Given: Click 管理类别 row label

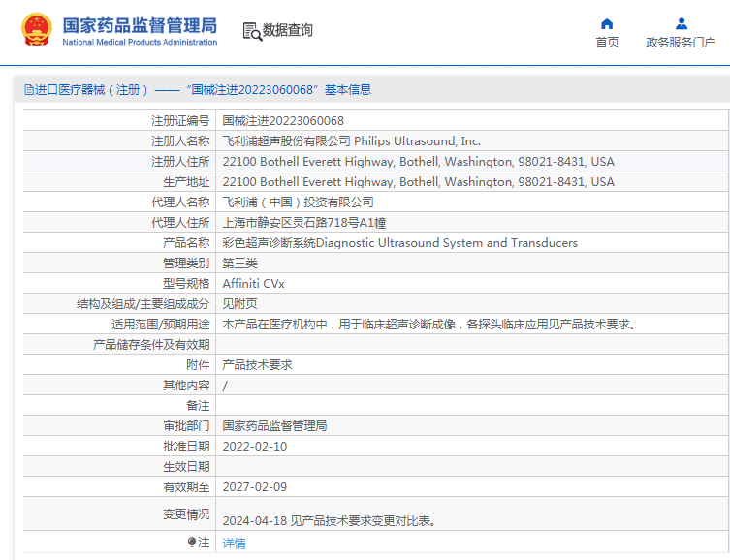Looking at the screenshot, I should point(186,264).
